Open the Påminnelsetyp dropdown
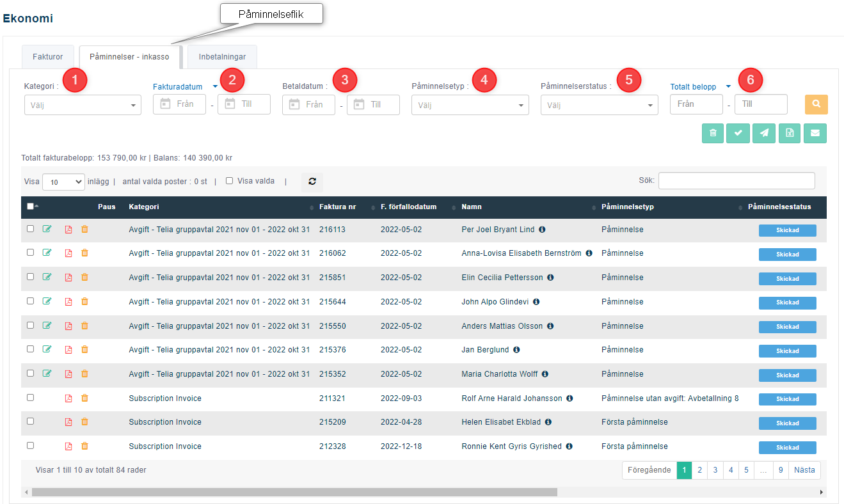The height and width of the screenshot is (504, 844). point(470,105)
